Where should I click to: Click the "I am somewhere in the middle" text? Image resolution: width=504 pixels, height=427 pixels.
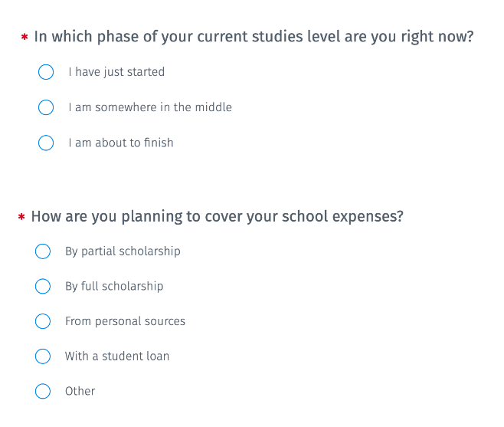tap(150, 107)
